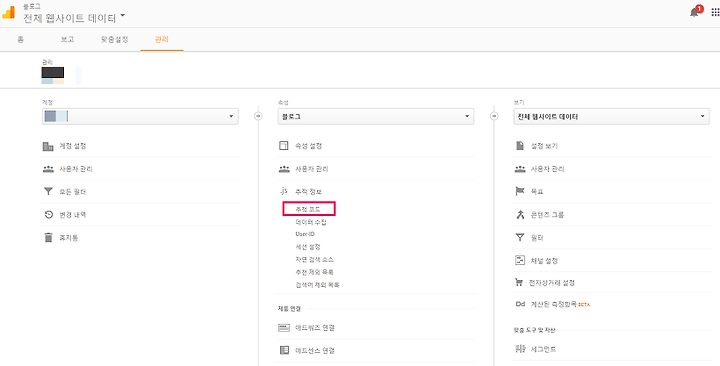Open the 추천 제외 목록 link

point(315,272)
